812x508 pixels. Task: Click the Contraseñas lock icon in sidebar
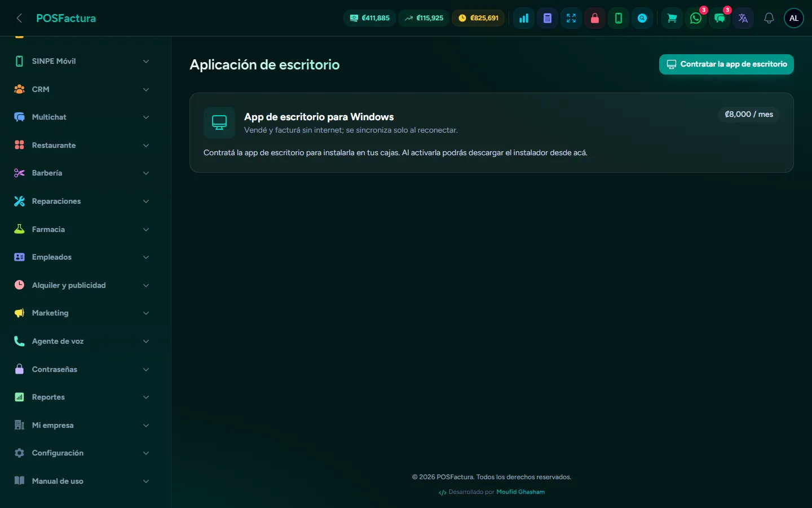click(19, 369)
